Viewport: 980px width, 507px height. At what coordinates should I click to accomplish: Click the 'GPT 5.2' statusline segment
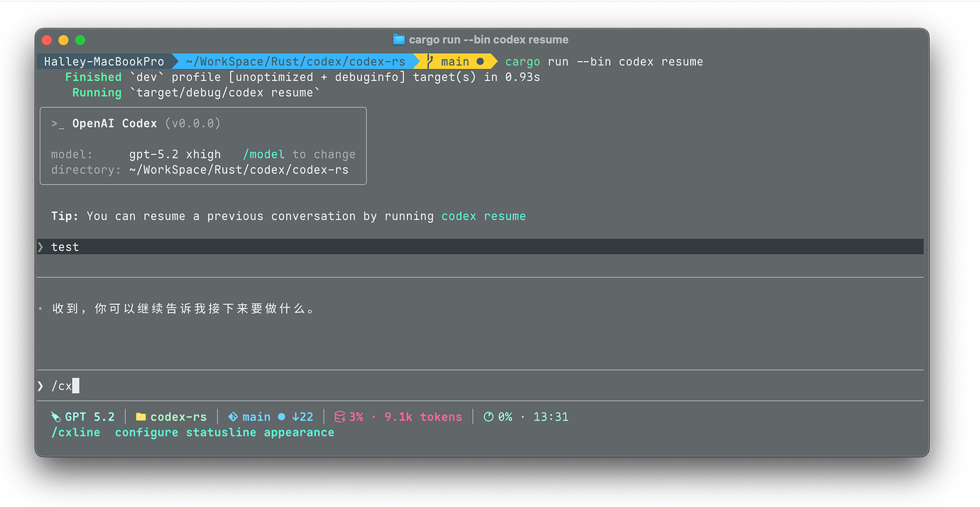(90, 418)
